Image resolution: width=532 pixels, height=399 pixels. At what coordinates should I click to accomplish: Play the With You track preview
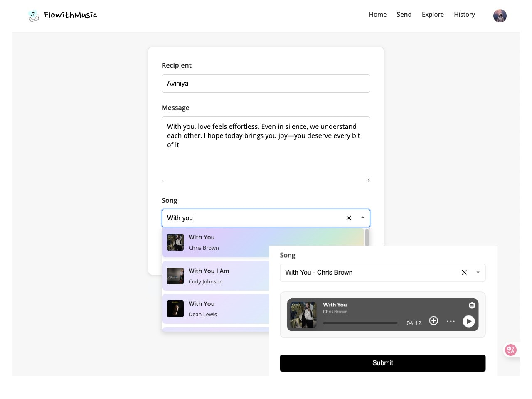[x=468, y=321]
